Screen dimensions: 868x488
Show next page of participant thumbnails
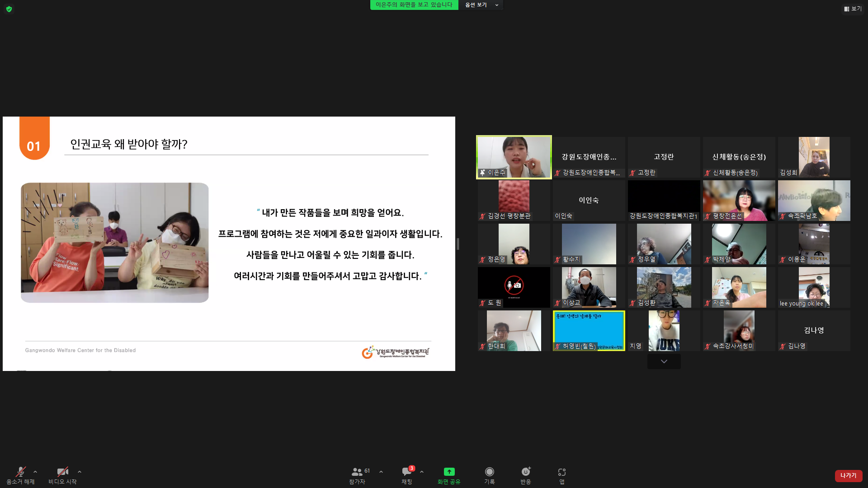(664, 361)
